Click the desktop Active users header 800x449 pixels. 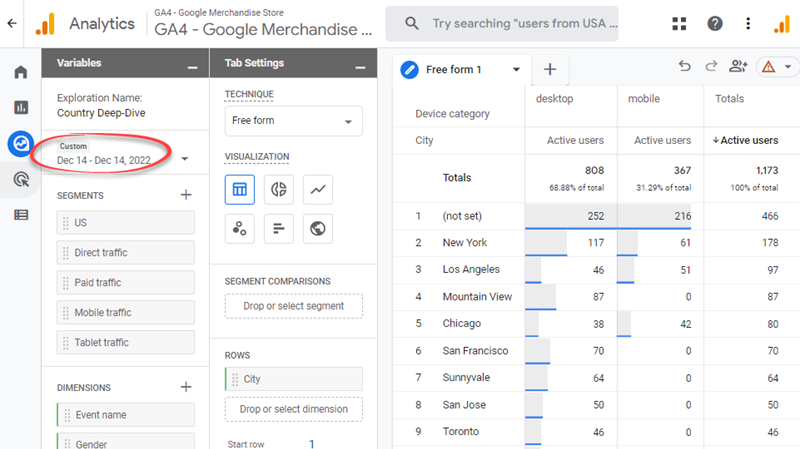pos(575,140)
